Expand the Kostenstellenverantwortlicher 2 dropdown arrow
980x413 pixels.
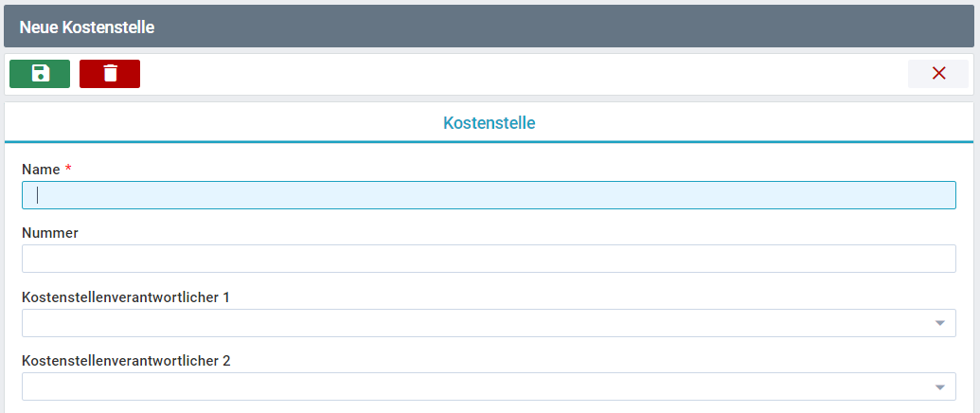(x=939, y=387)
